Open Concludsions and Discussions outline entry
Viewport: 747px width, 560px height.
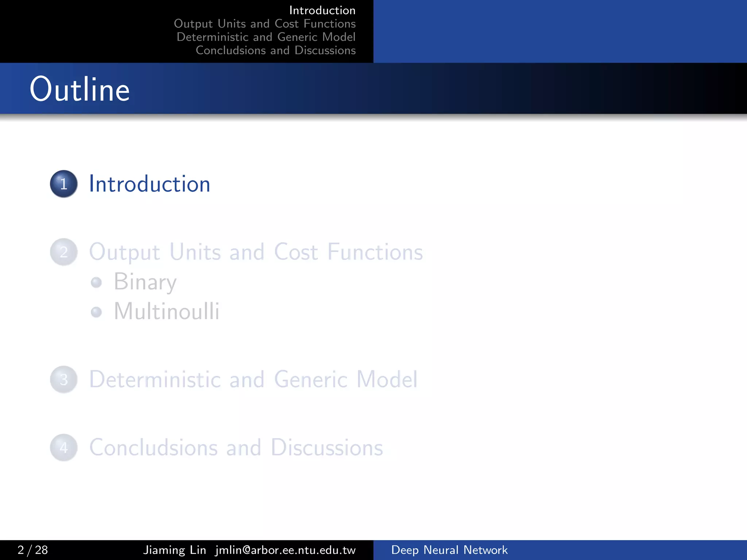click(x=236, y=448)
